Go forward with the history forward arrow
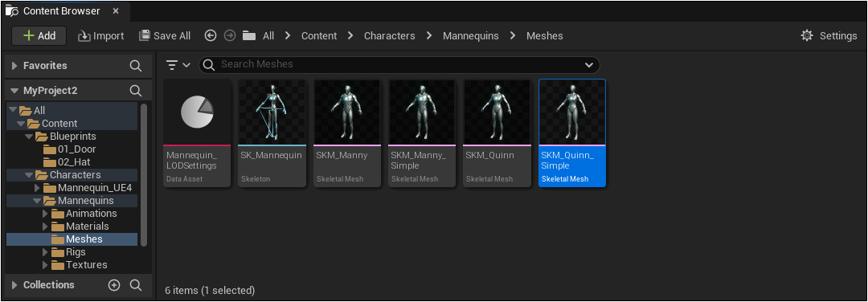The image size is (868, 302). 230,36
